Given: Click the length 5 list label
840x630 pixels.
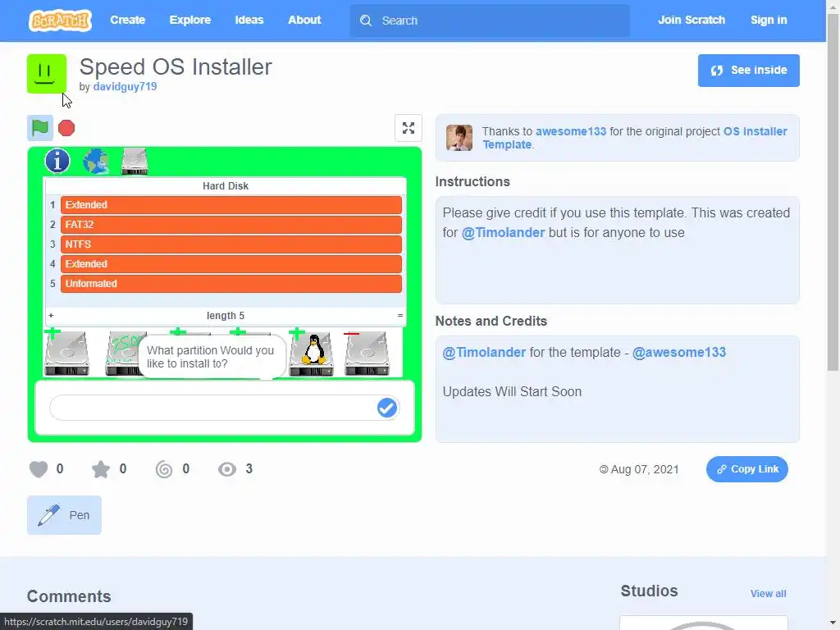Looking at the screenshot, I should (x=226, y=316).
